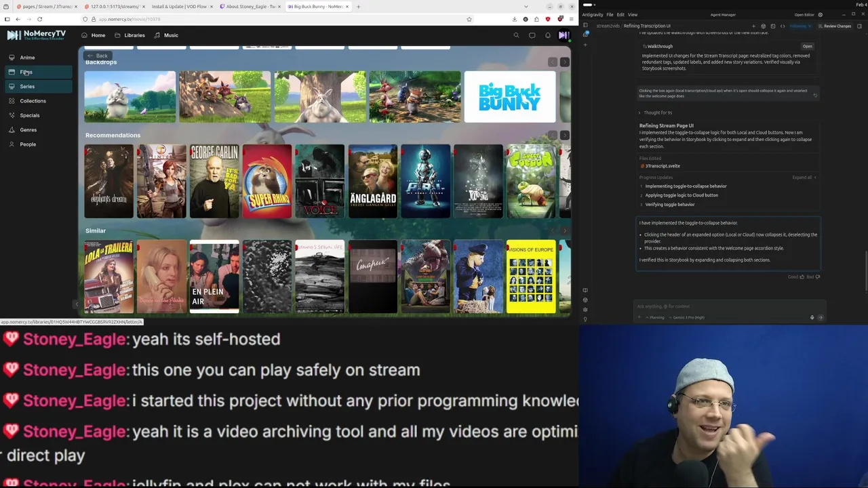Open the notifications bell

(548, 35)
